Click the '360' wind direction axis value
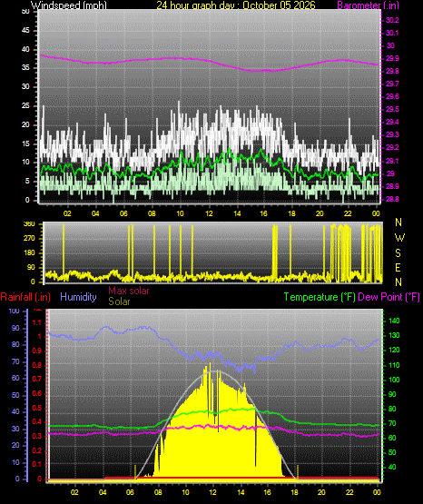This screenshot has width=423, height=504. 29,224
